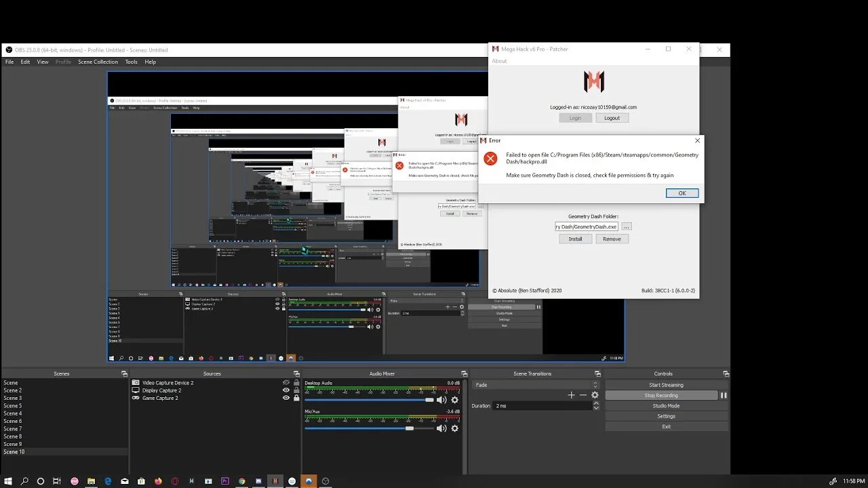The width and height of the screenshot is (868, 488).
Task: Click Remove in Mega Hack Patcher
Action: [612, 239]
